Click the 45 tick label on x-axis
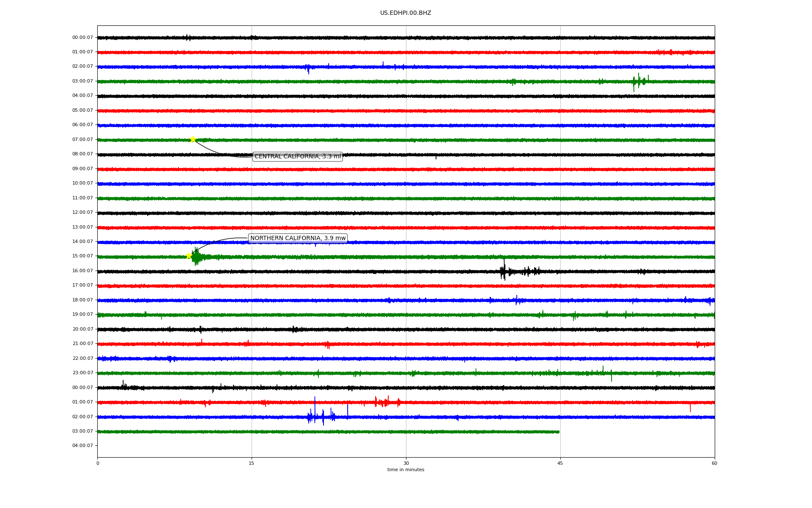This screenshot has width=812, height=508. 560,463
